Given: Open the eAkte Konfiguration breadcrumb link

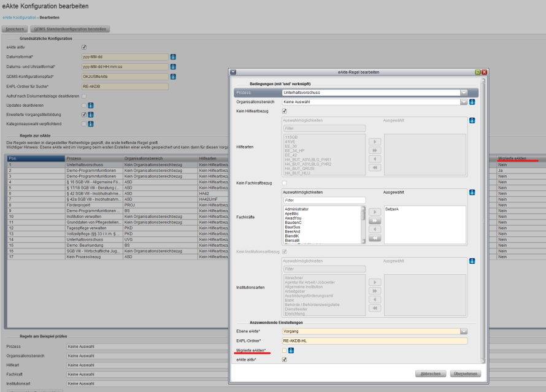Looking at the screenshot, I should point(20,17).
